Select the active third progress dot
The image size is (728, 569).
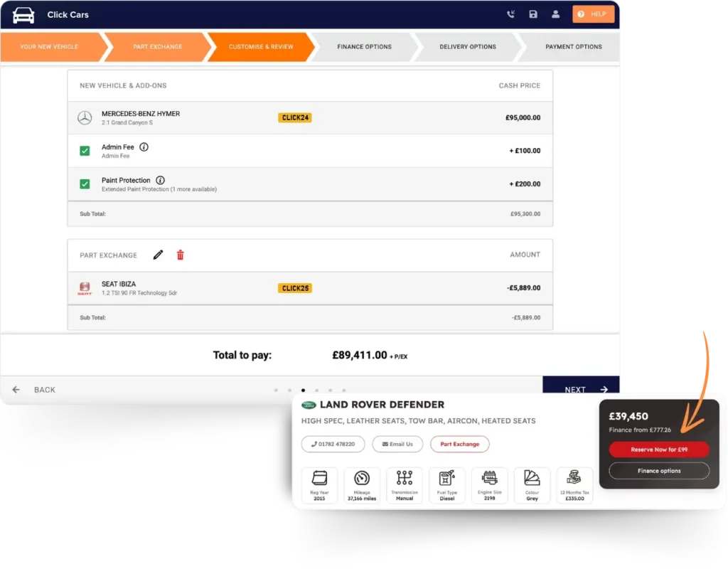point(303,390)
